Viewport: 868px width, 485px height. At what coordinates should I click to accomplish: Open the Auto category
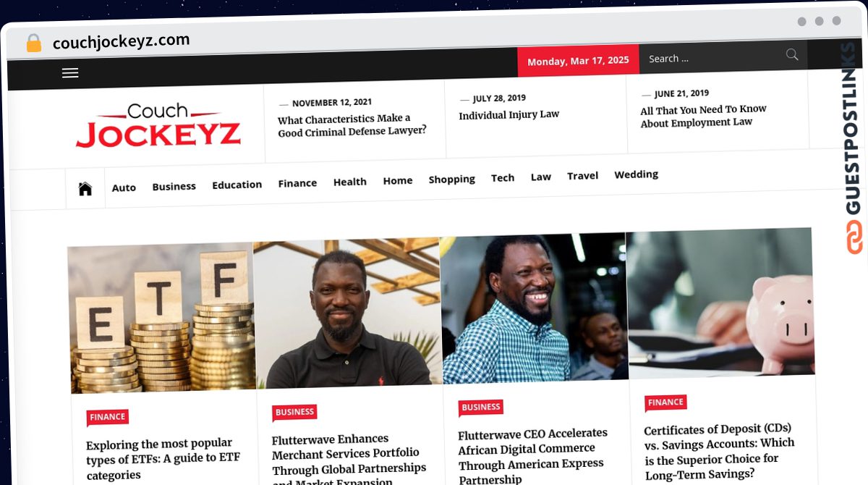click(124, 187)
